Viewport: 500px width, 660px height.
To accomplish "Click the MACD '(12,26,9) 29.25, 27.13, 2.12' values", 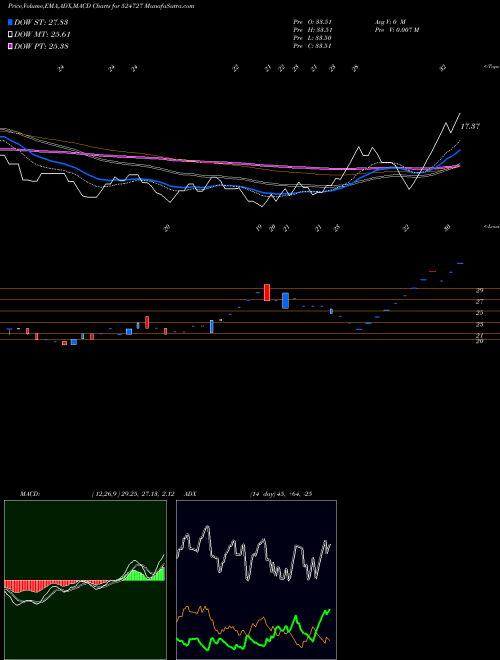I will (133, 494).
